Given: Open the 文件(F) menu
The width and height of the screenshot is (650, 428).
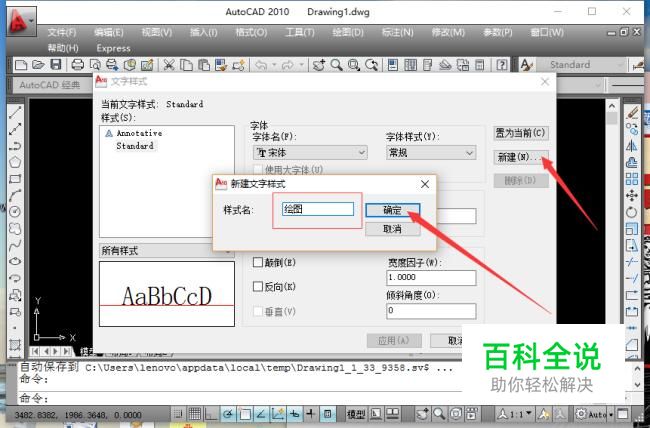Looking at the screenshot, I should (x=62, y=32).
